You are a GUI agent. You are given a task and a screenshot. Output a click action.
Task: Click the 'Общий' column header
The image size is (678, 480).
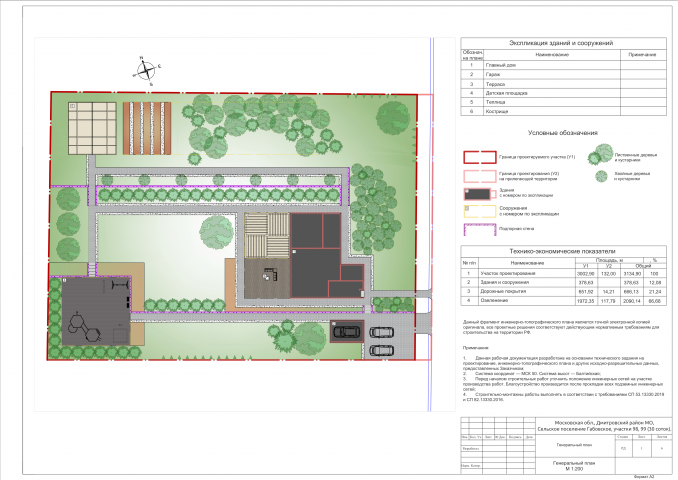643,266
